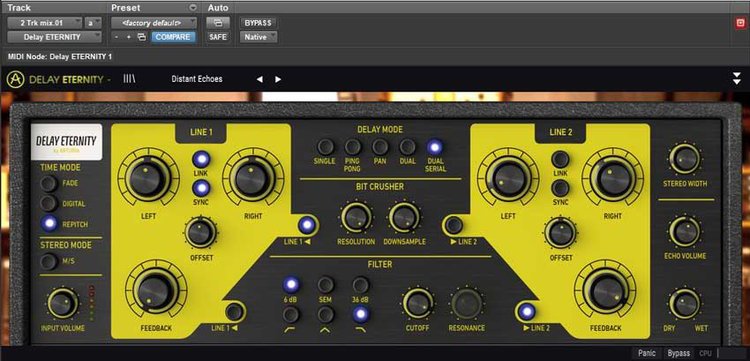Select Ping Pong delay mode
This screenshot has width=750, height=361.
(353, 147)
